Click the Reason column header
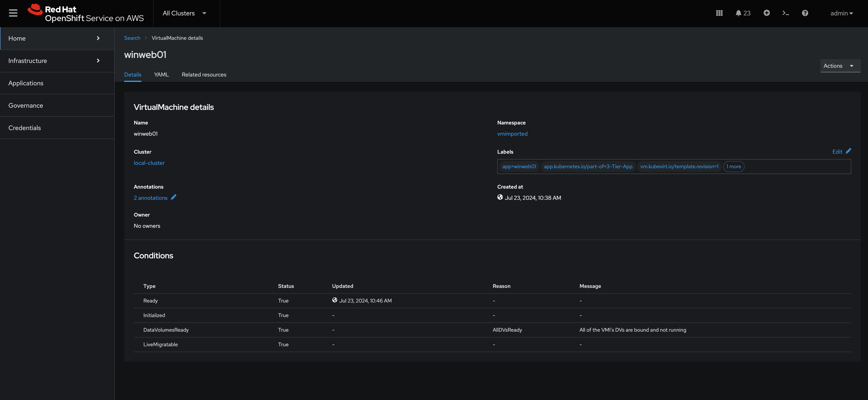 coord(501,286)
